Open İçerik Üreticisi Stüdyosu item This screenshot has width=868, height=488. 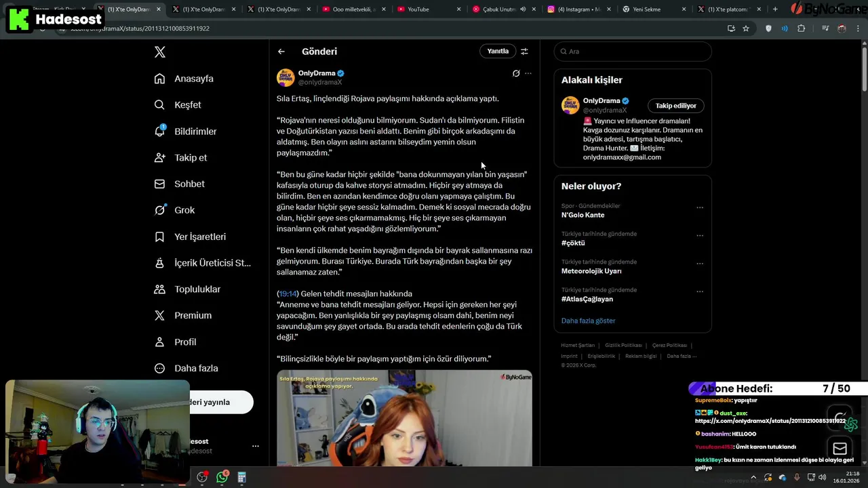click(203, 263)
